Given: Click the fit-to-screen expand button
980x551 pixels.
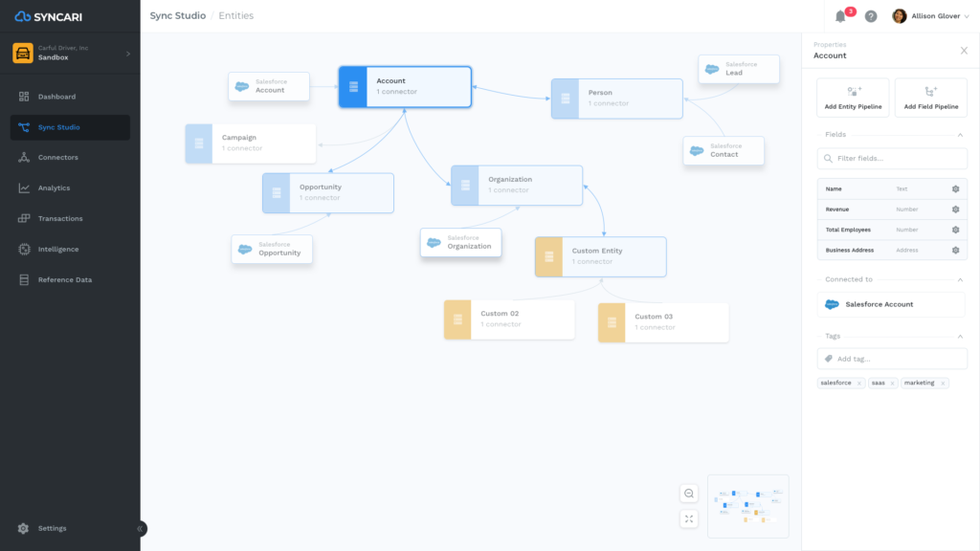Looking at the screenshot, I should [x=689, y=519].
